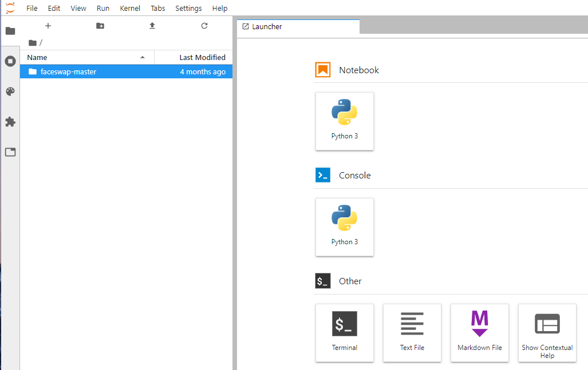This screenshot has width=588, height=370.
Task: Start a Python 3 Console
Action: tap(344, 227)
